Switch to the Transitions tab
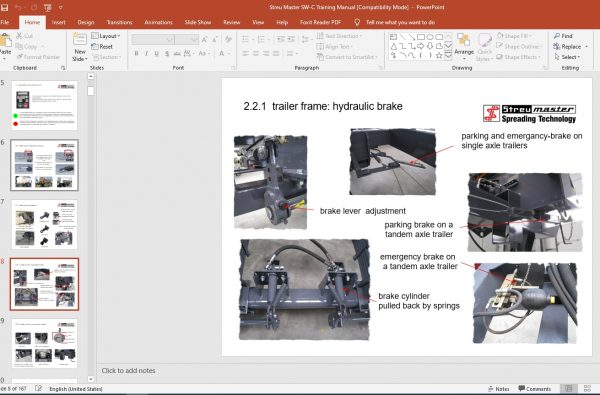The image size is (600, 395). click(119, 22)
